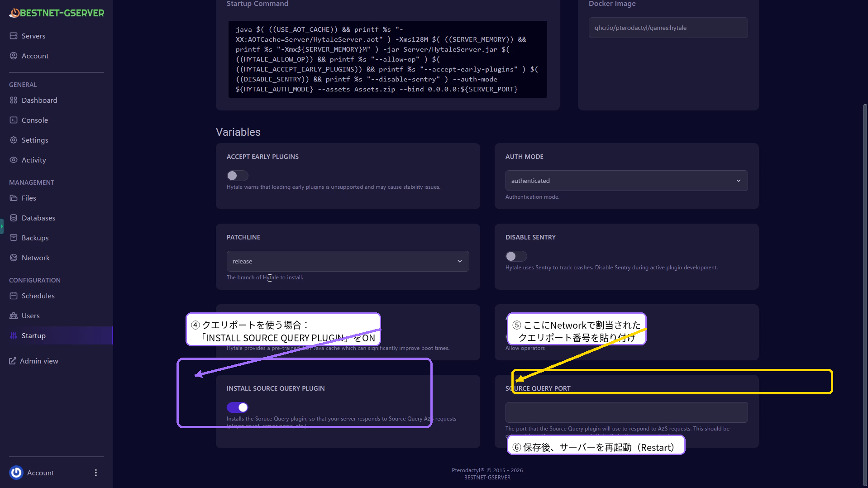Open Network via globe icon
Viewport: 868px width, 488px height.
click(x=14, y=258)
